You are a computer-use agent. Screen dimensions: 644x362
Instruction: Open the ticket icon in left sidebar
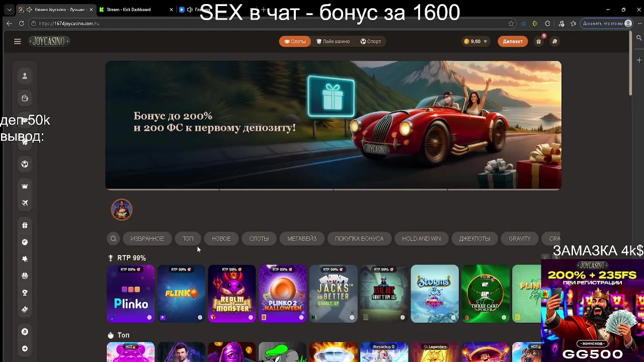[x=25, y=309]
